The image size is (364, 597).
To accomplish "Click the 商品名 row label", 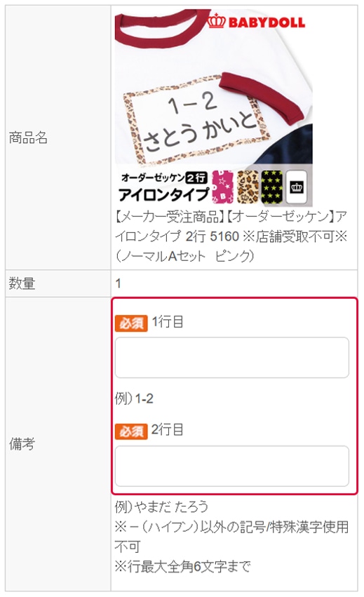I will pyautogui.click(x=28, y=137).
